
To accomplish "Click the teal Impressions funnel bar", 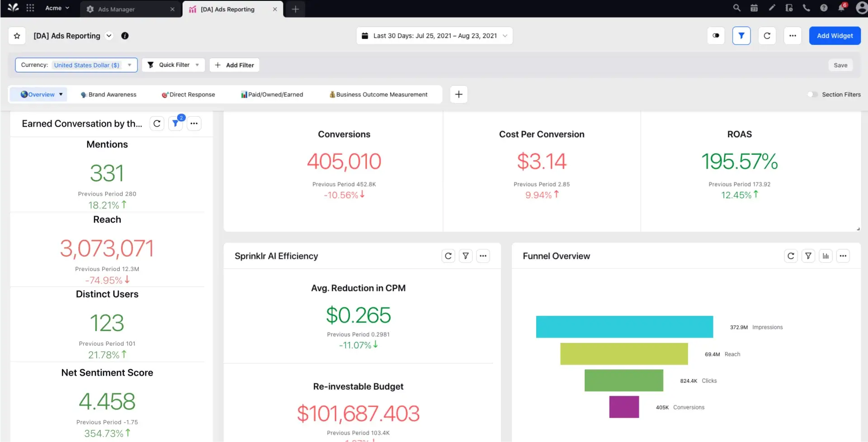I will click(x=624, y=327).
